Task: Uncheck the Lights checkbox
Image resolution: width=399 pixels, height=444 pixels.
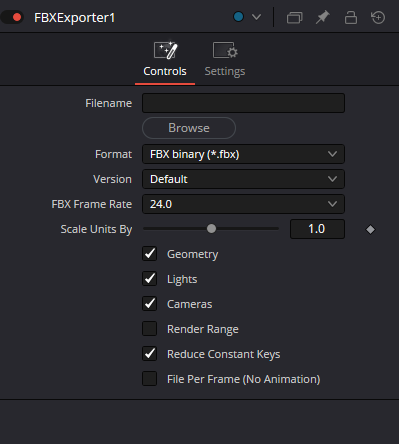Action: [149, 279]
